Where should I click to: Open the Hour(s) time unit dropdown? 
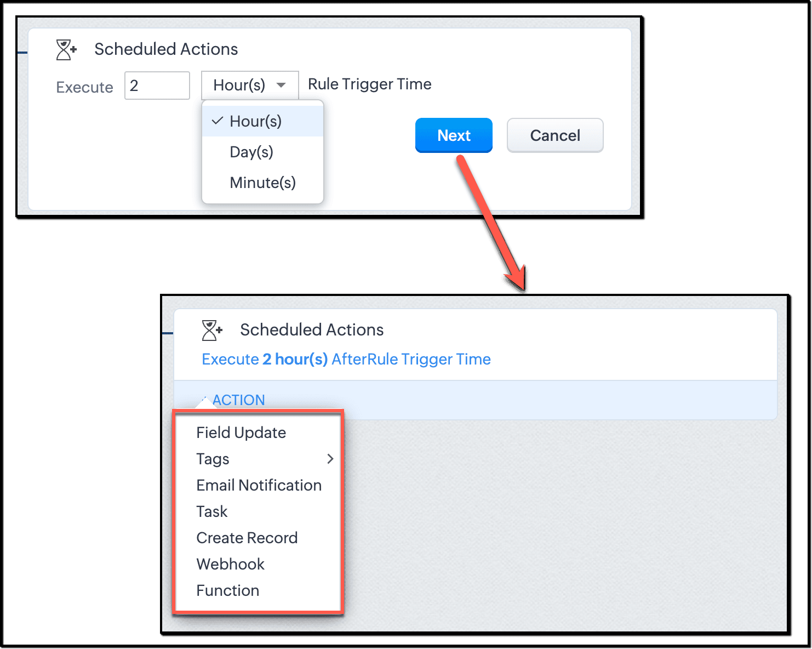[249, 86]
